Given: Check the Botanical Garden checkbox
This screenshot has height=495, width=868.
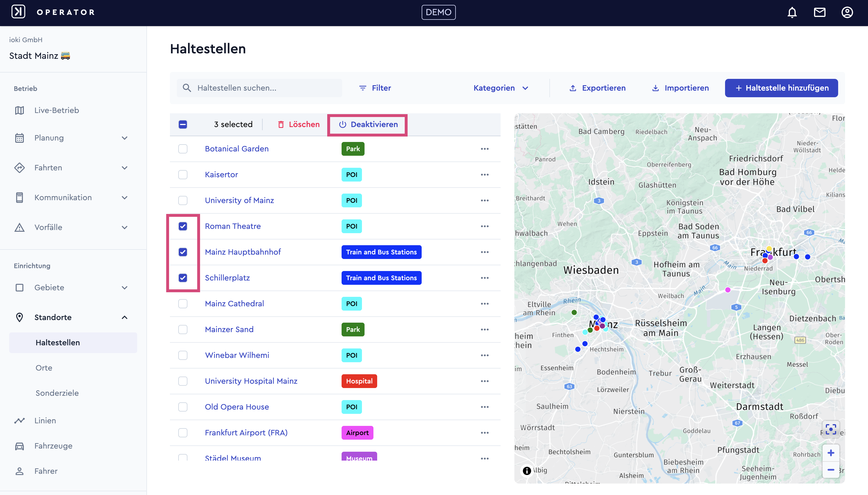Looking at the screenshot, I should point(183,149).
